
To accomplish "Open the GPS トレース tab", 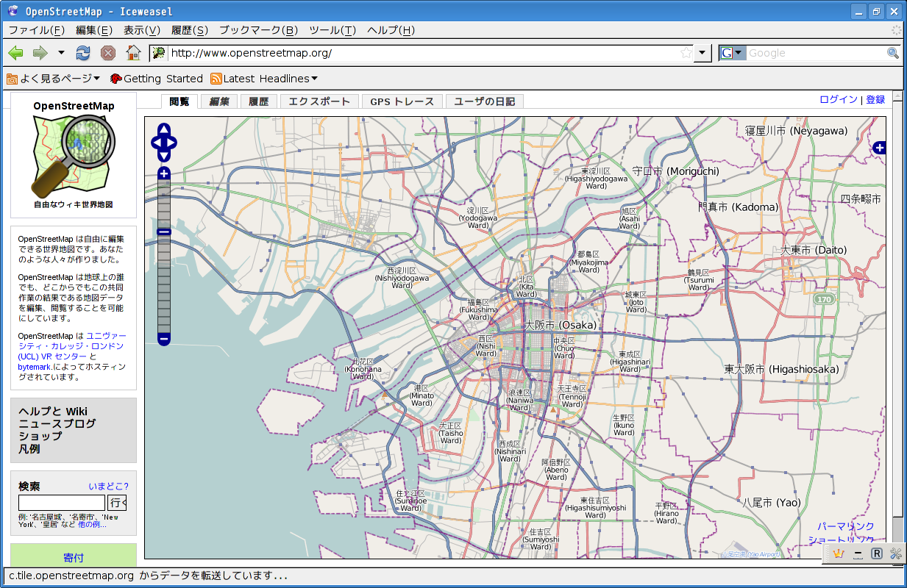I will coord(402,101).
